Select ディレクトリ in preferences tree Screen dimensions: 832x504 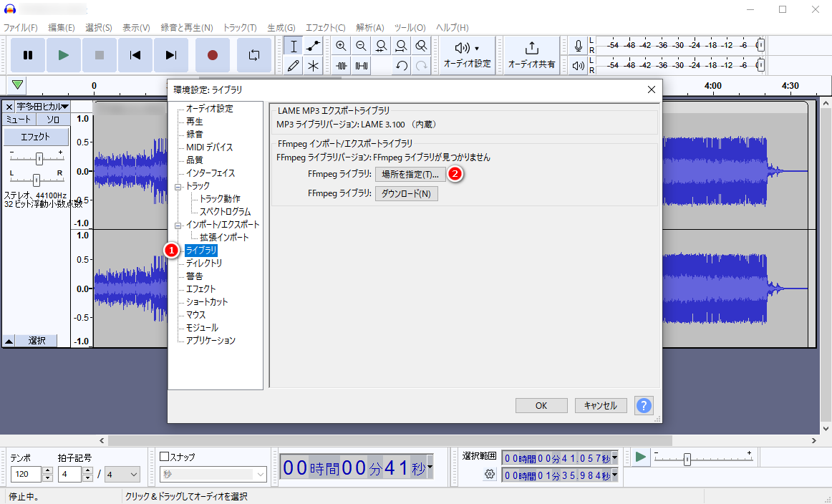coord(204,263)
